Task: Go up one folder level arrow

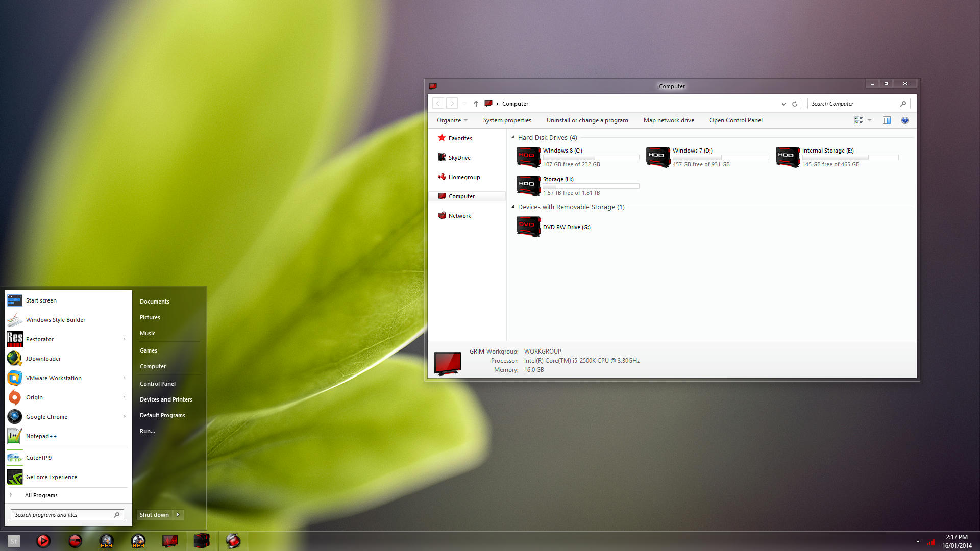Action: click(476, 104)
